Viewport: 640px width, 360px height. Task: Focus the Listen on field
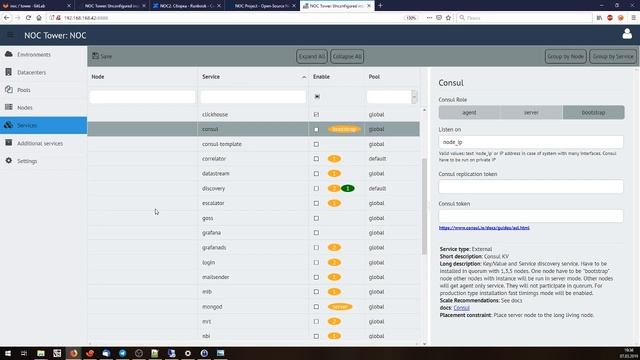531,142
